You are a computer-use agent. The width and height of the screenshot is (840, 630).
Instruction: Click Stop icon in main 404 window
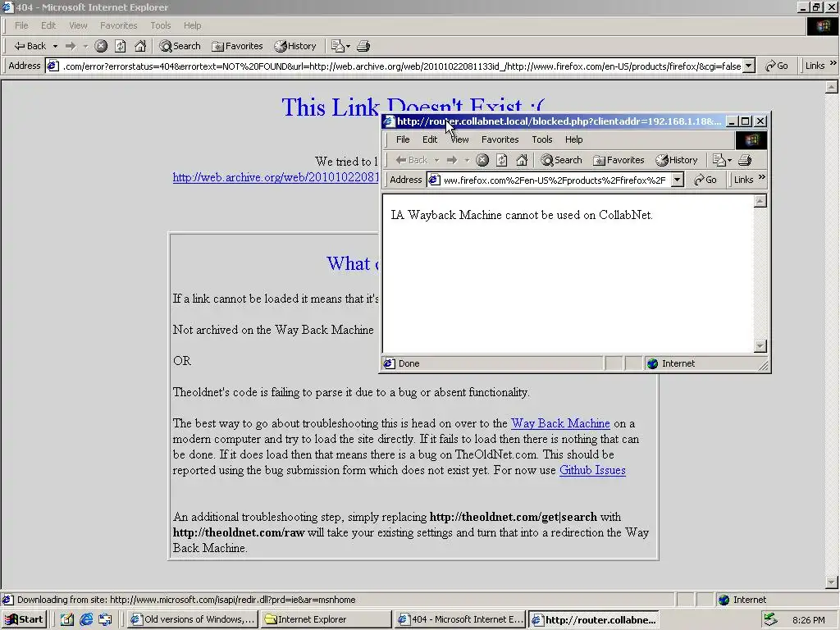pyautogui.click(x=101, y=46)
